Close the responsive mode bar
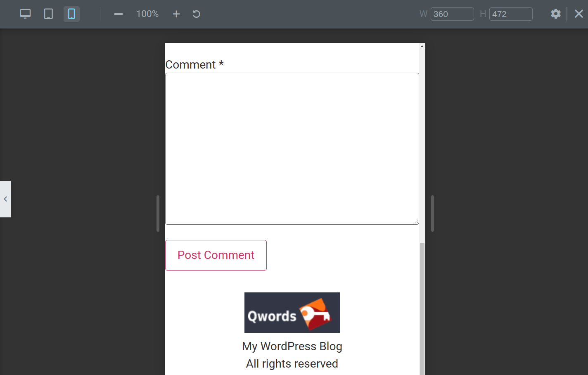Viewport: 588px width, 375px height. [x=579, y=14]
